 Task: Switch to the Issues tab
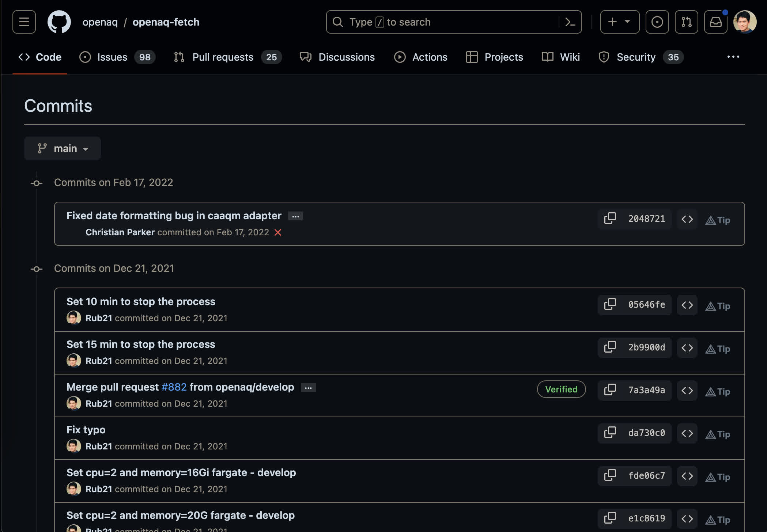coord(117,57)
